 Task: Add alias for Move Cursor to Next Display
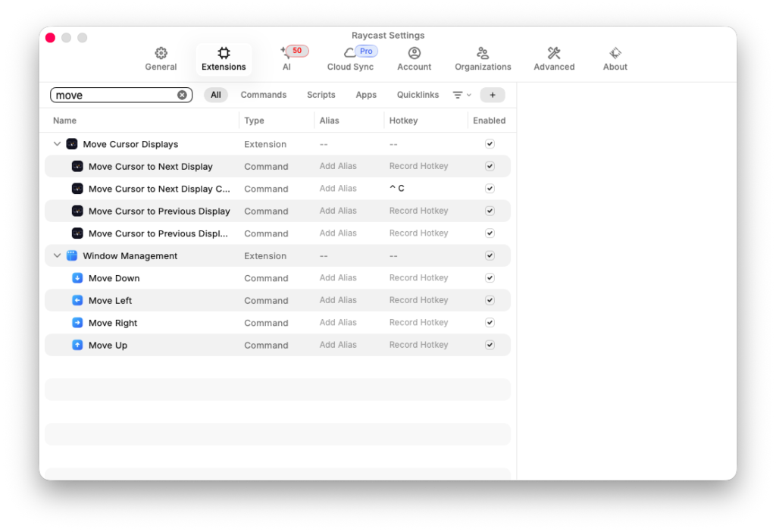(x=338, y=166)
